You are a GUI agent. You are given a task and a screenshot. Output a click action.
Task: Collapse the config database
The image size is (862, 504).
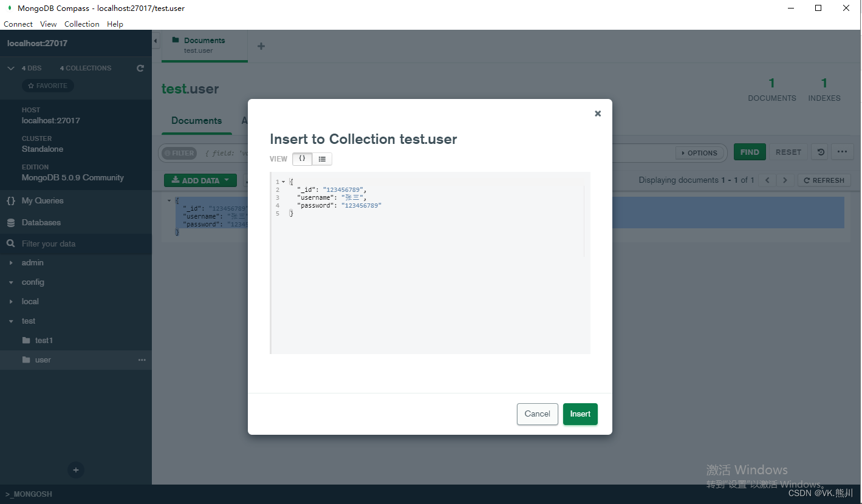(x=11, y=282)
